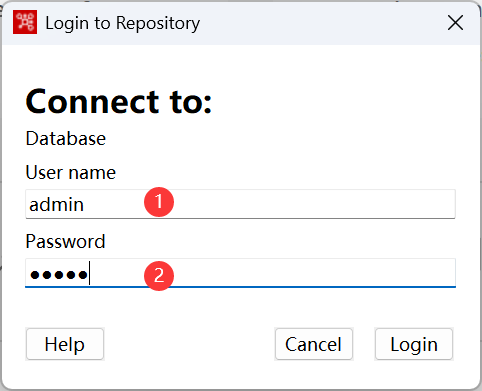Place cursor within the masked password dots
This screenshot has width=482, height=391.
click(x=59, y=275)
